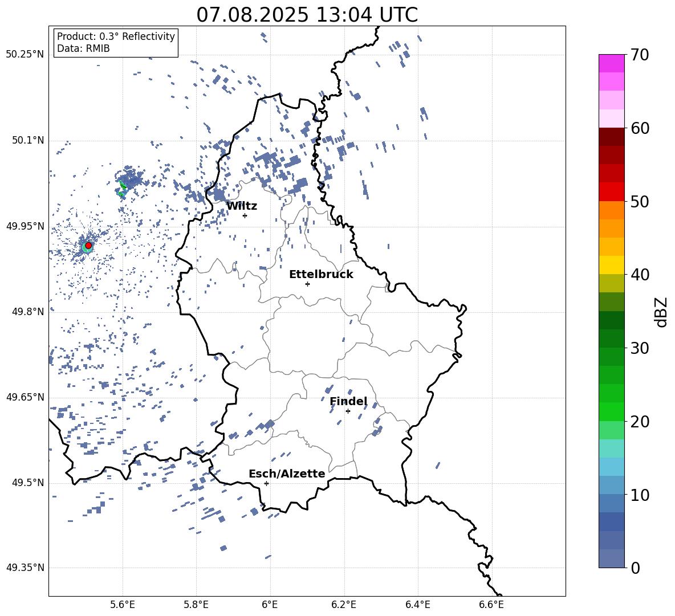Click the 5.6°E longitude label
This screenshot has height=616, width=675.
[123, 605]
